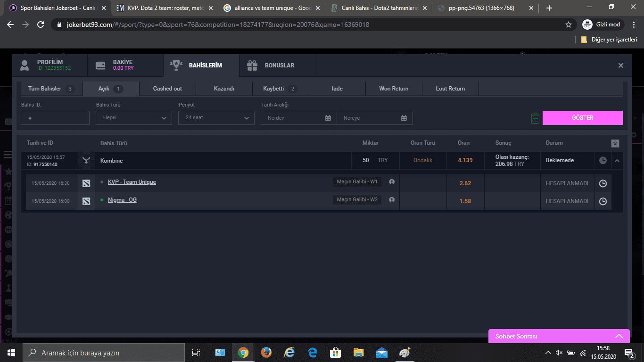The height and width of the screenshot is (362, 644).
Task: Open the Chrome three-dot menu
Action: click(634, 25)
